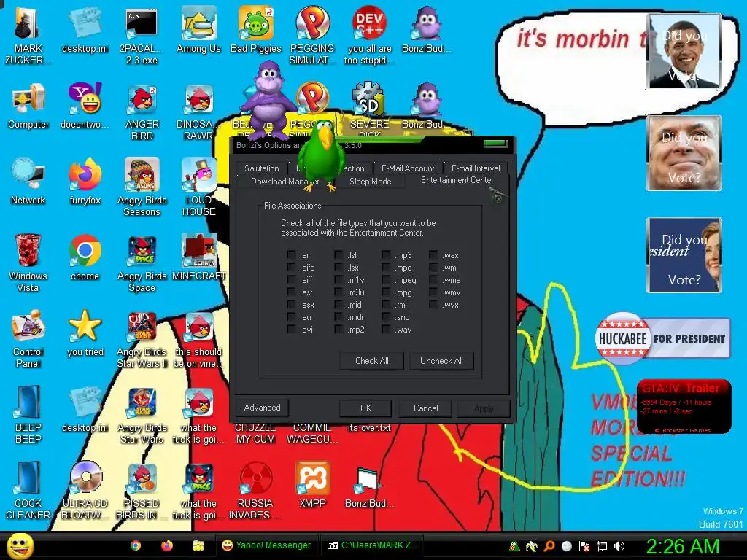Viewport: 747px width, 560px height.
Task: Open the BEEP BEEP shortcut
Action: (28, 414)
